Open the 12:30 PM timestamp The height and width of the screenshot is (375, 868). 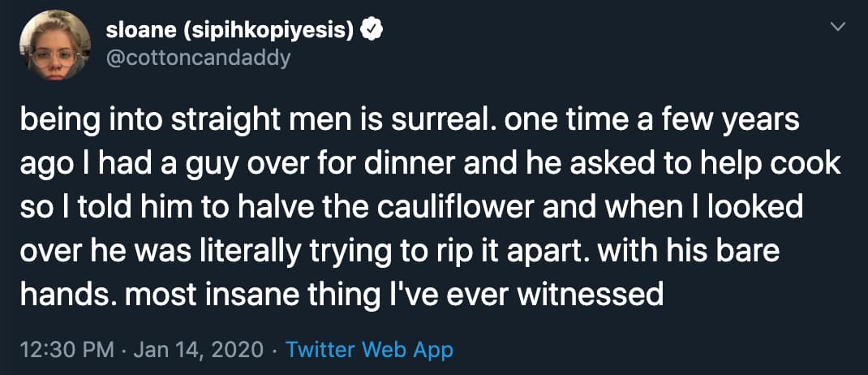66,349
